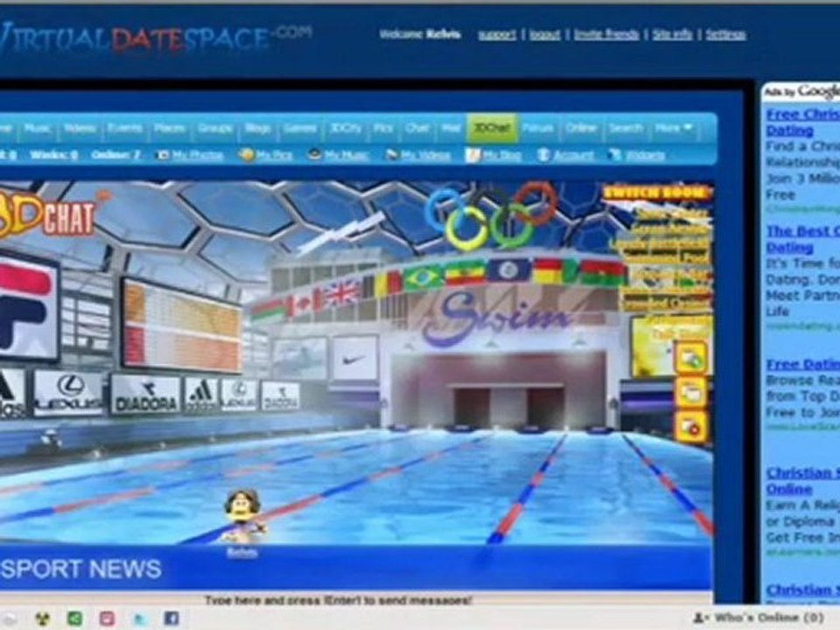This screenshot has height=630, width=840.
Task: Click the Twitter bird icon in bottom bar
Action: (139, 619)
